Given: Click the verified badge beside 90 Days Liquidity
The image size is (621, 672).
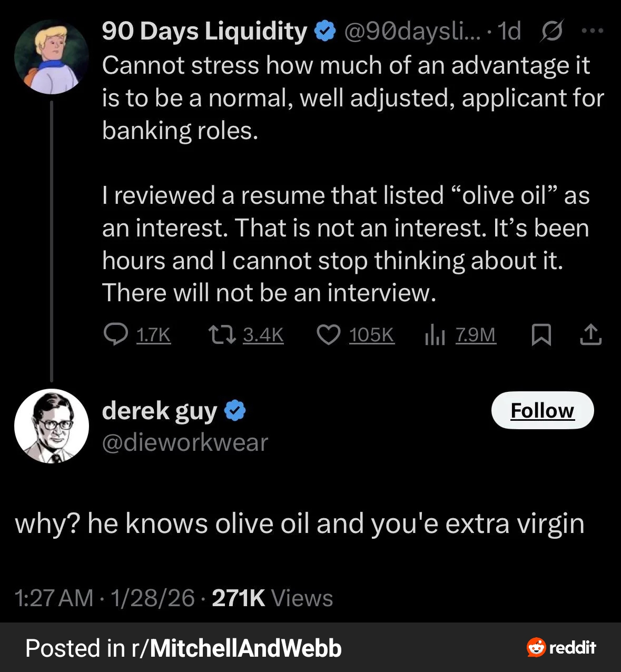Looking at the screenshot, I should click(x=325, y=32).
